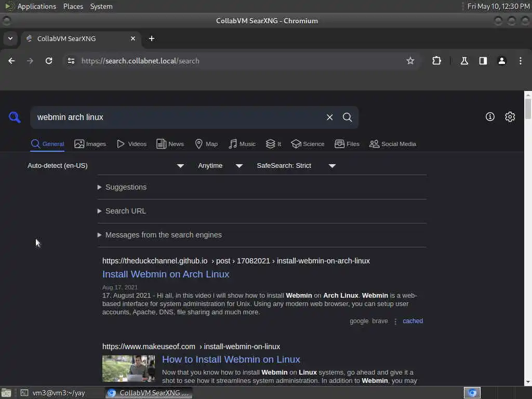Click theduckchannel.github.io result URL
The width and height of the screenshot is (532, 399).
[x=236, y=261]
